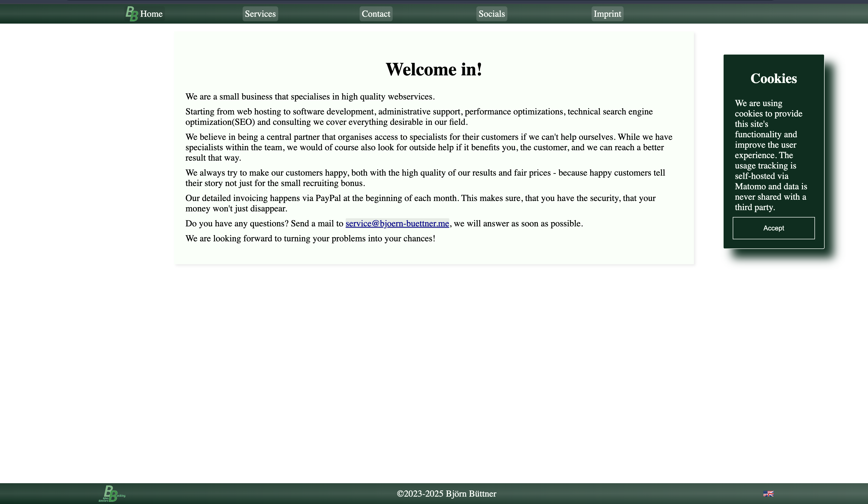Screen dimensions: 868x504
Task: Click the first sentence about high quality webservices
Action: tap(310, 96)
